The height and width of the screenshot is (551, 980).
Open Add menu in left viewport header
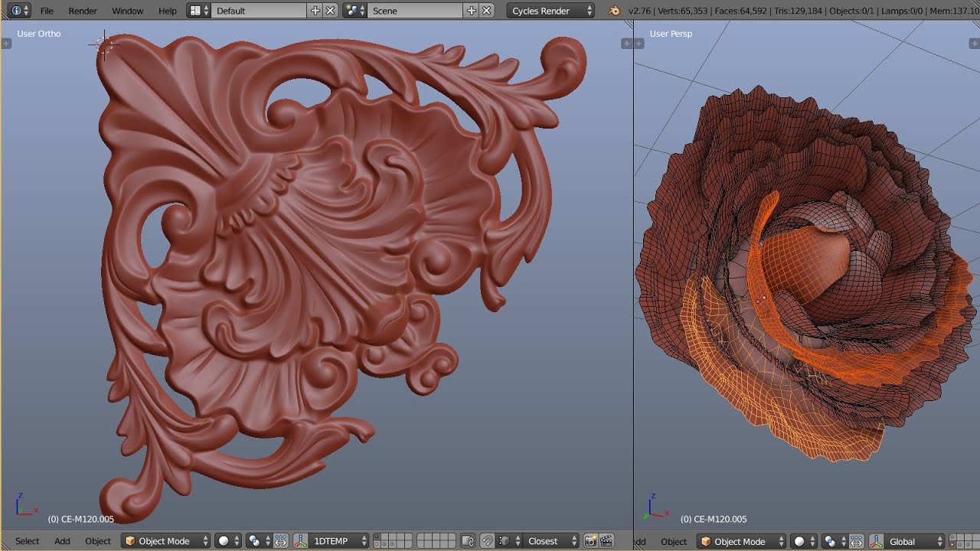(x=62, y=541)
